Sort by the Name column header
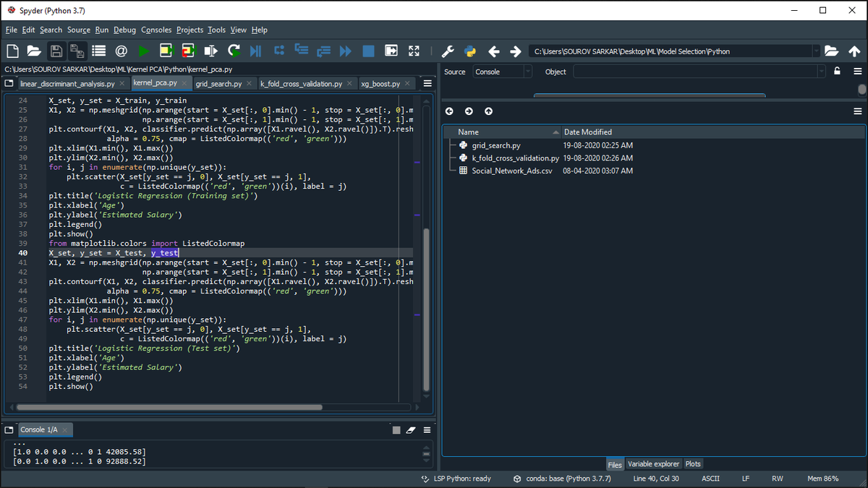This screenshot has height=488, width=868. point(502,132)
